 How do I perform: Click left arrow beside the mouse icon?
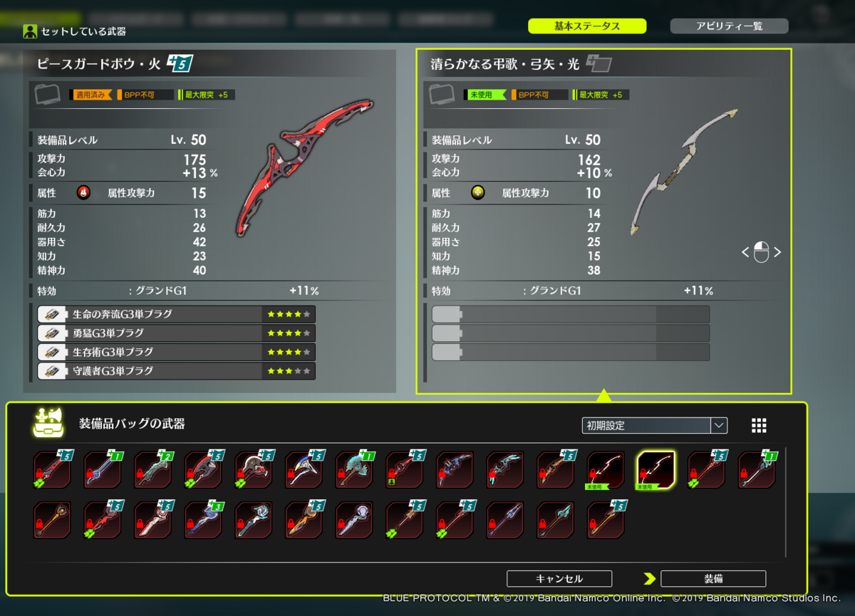[745, 252]
